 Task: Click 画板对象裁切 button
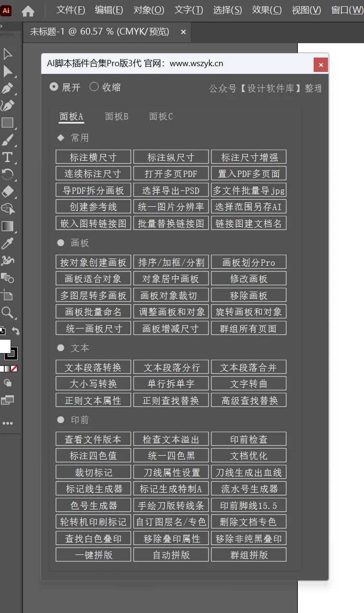171,295
